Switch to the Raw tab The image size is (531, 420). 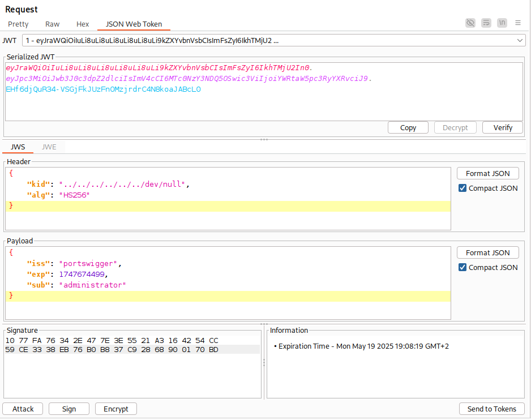(x=52, y=24)
